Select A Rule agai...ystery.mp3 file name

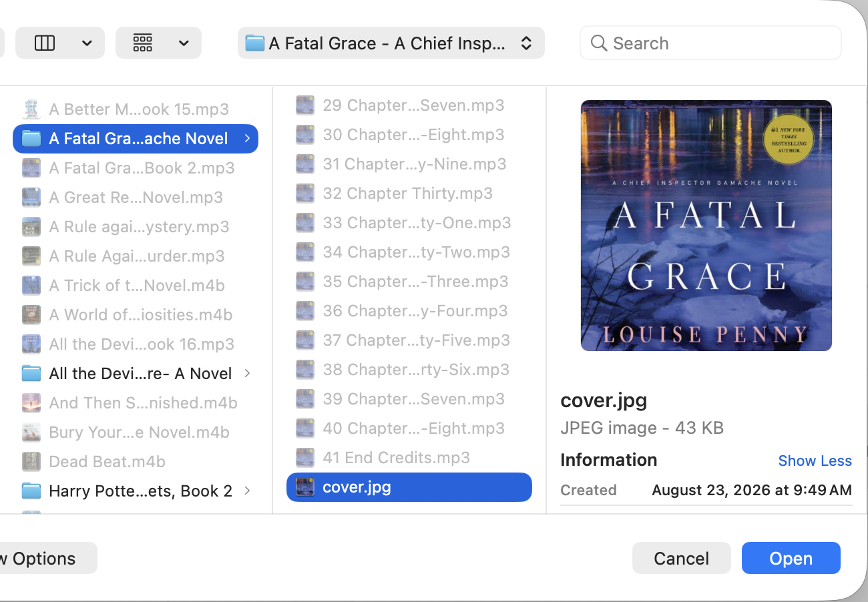click(x=139, y=227)
